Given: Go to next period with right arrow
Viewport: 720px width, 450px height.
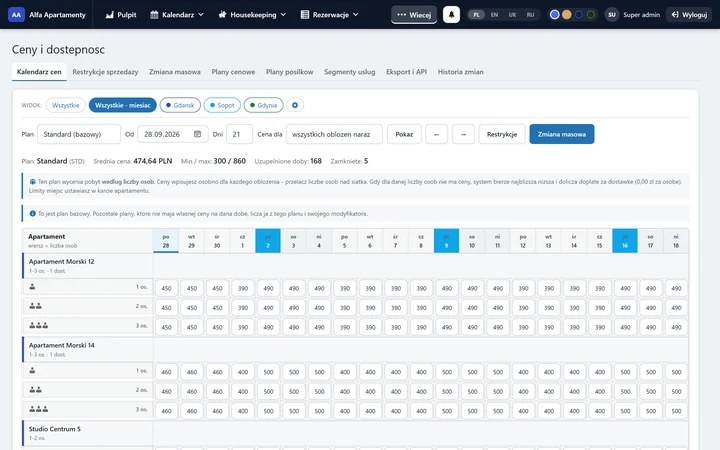Looking at the screenshot, I should coord(463,134).
